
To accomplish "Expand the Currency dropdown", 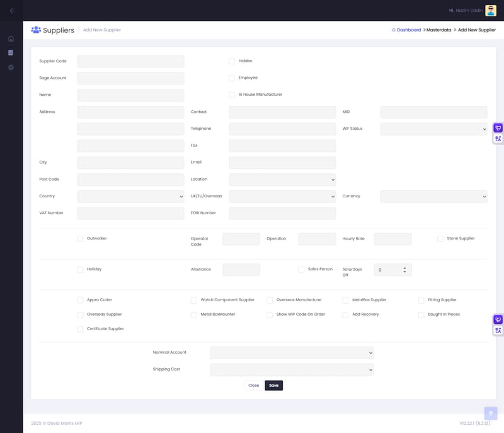I will pos(433,197).
